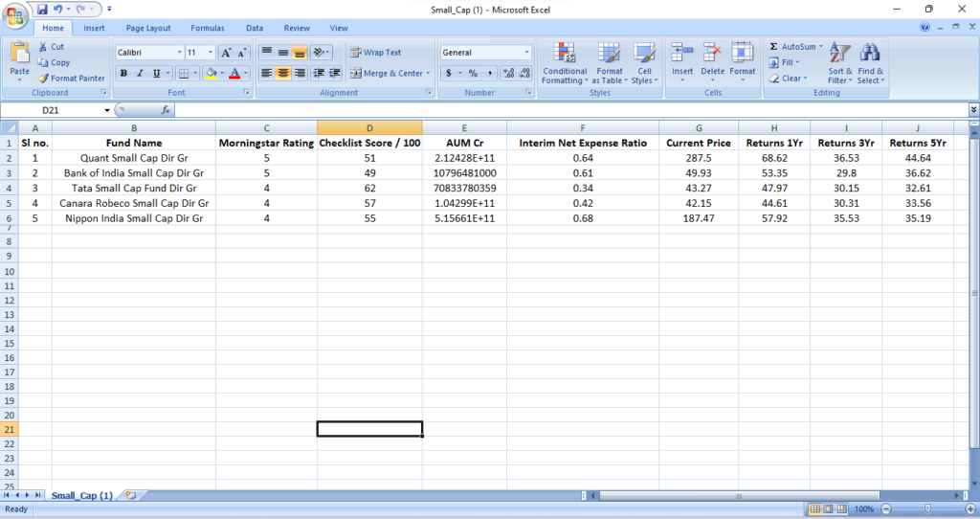This screenshot has height=519, width=980.
Task: Decrease indent in Alignment group
Action: click(x=319, y=73)
